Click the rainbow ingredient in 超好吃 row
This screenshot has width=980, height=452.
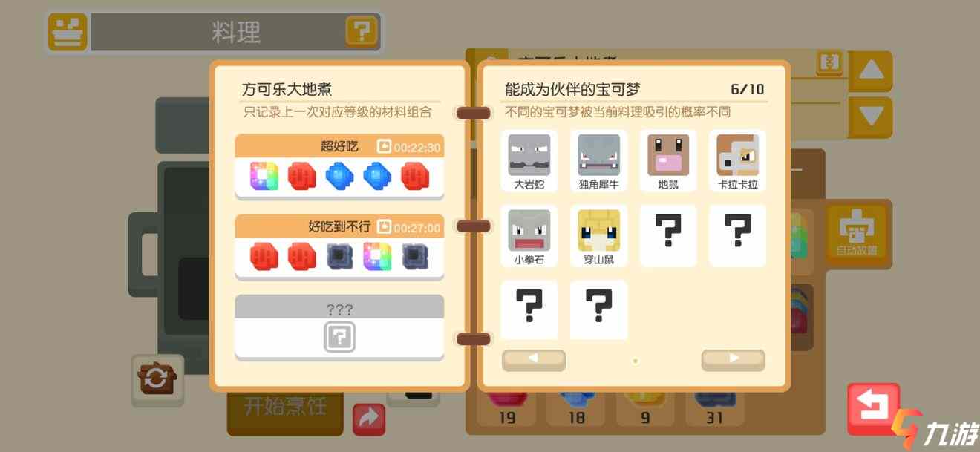pyautogui.click(x=264, y=176)
